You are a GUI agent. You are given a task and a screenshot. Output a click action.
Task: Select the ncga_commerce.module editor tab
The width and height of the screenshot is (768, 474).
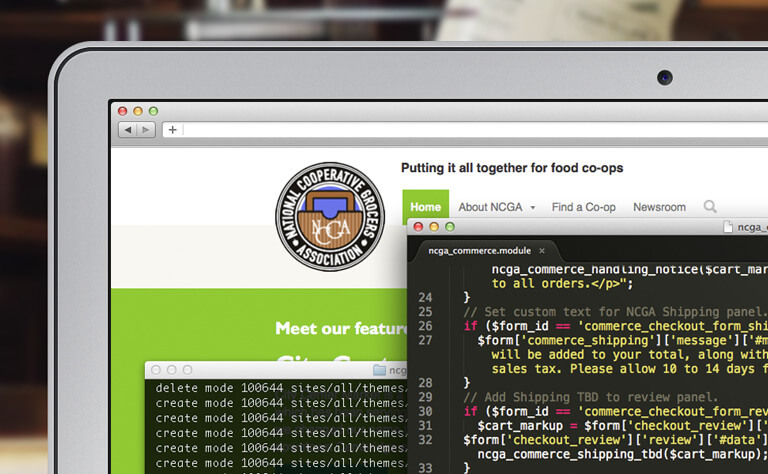coord(480,251)
